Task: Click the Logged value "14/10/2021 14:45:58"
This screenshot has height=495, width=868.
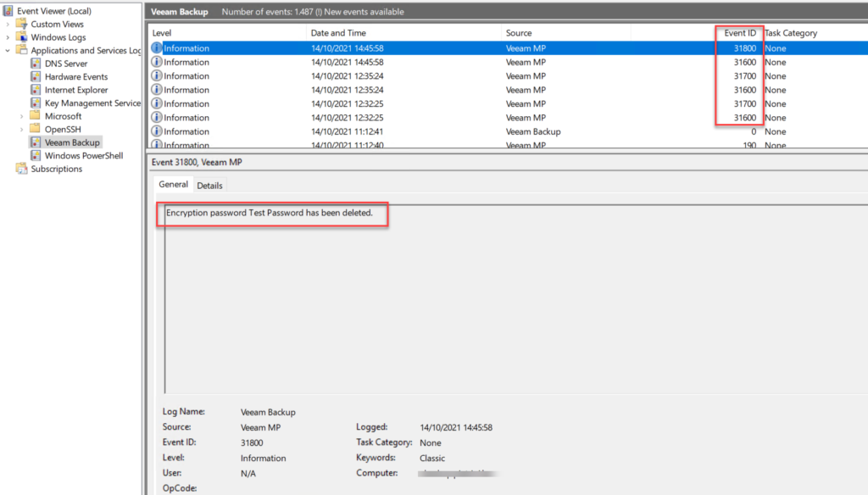Action: (456, 427)
